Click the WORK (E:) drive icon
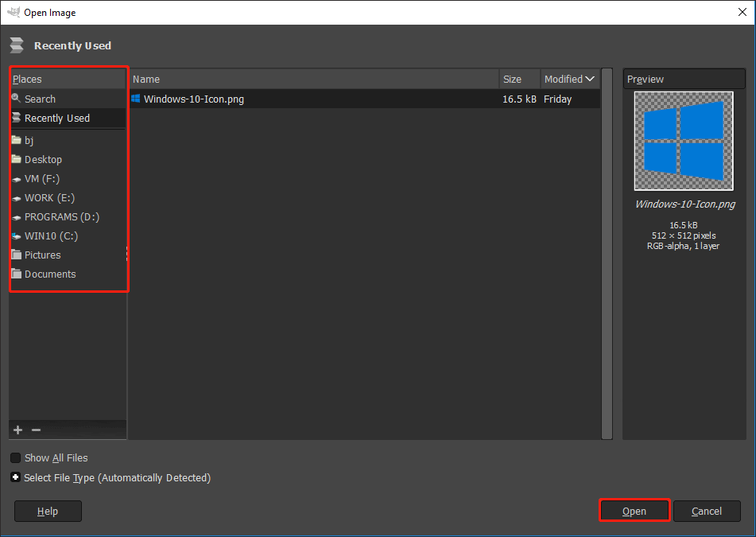This screenshot has width=756, height=537. [17, 198]
